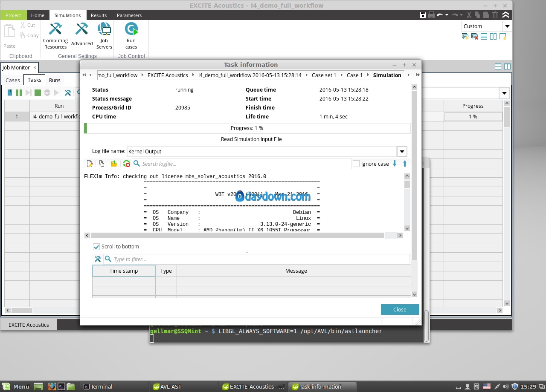Click the delete layout icon with red X
The width and height of the screenshot is (546, 392).
(x=474, y=37)
